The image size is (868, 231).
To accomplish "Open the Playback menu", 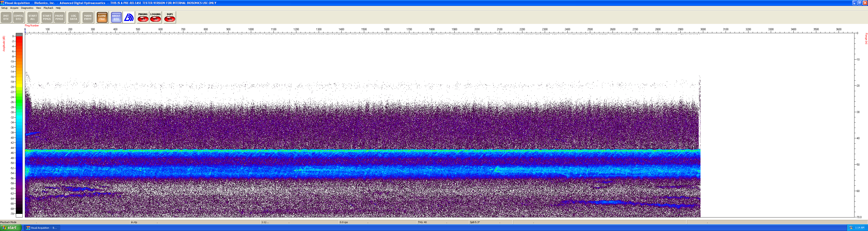I will point(48,8).
